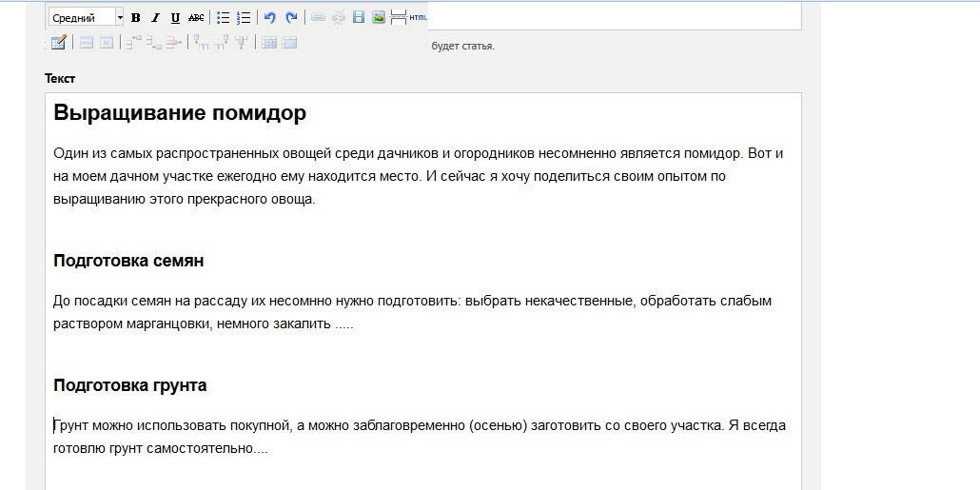Split merged table cells

[269, 43]
